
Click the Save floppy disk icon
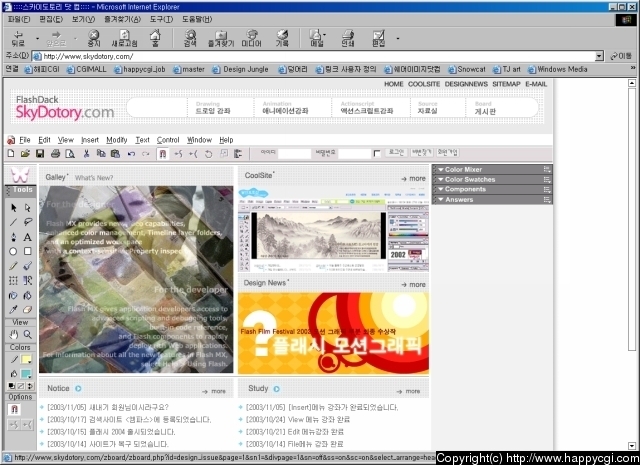[40, 154]
